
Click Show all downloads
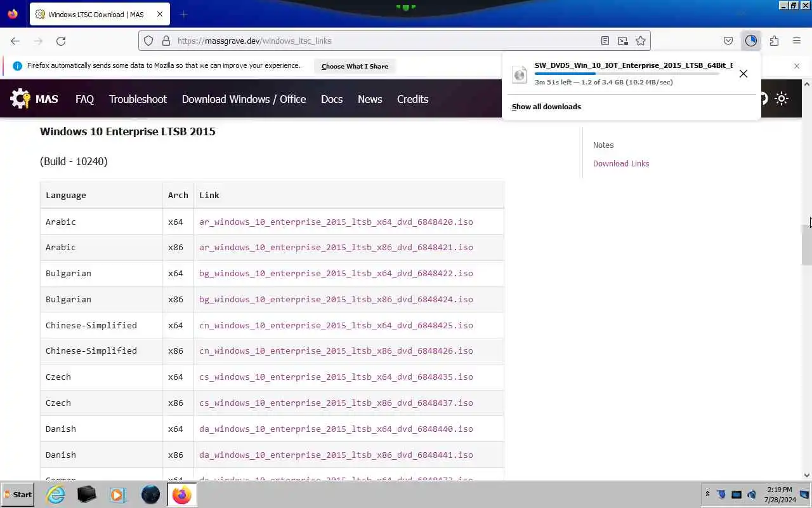tap(546, 107)
